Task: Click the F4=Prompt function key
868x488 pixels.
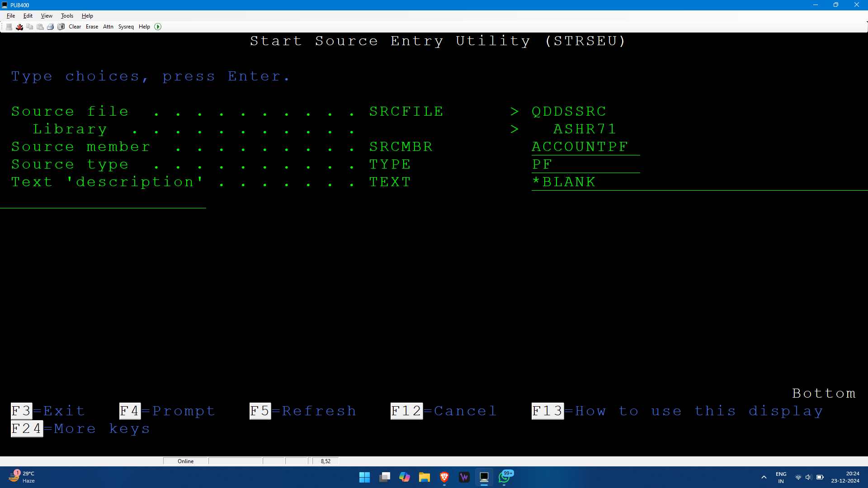Action: pos(167,411)
